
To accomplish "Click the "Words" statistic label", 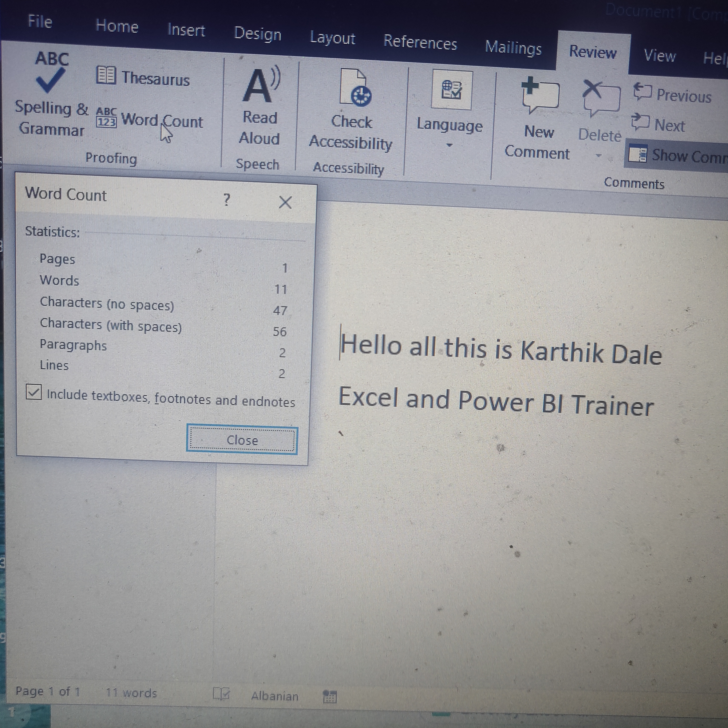I will pyautogui.click(x=60, y=280).
